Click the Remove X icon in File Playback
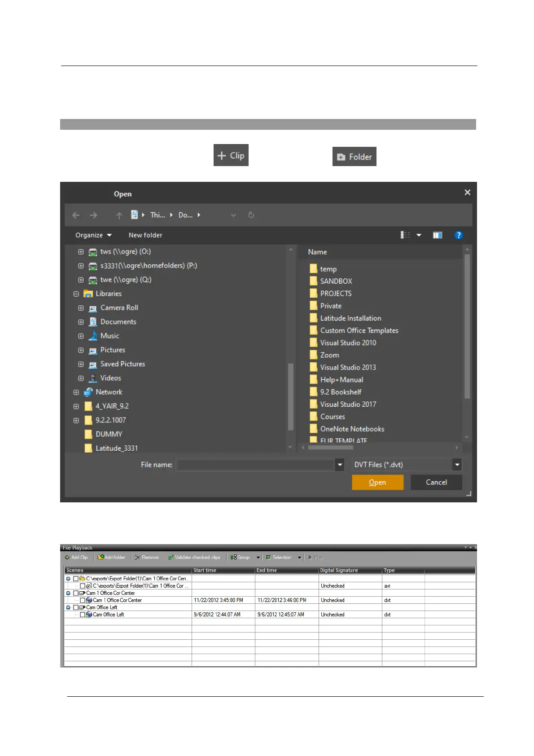This screenshot has width=534, height=756. pyautogui.click(x=138, y=558)
